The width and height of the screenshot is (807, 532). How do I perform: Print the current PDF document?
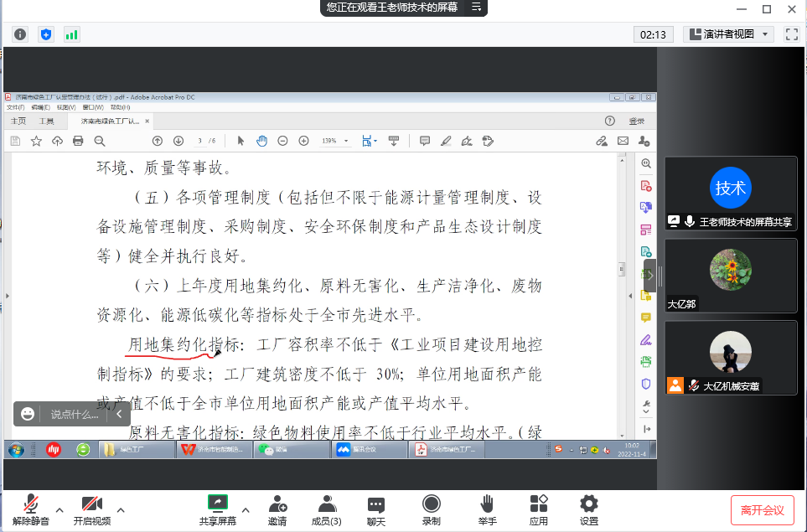tap(78, 141)
